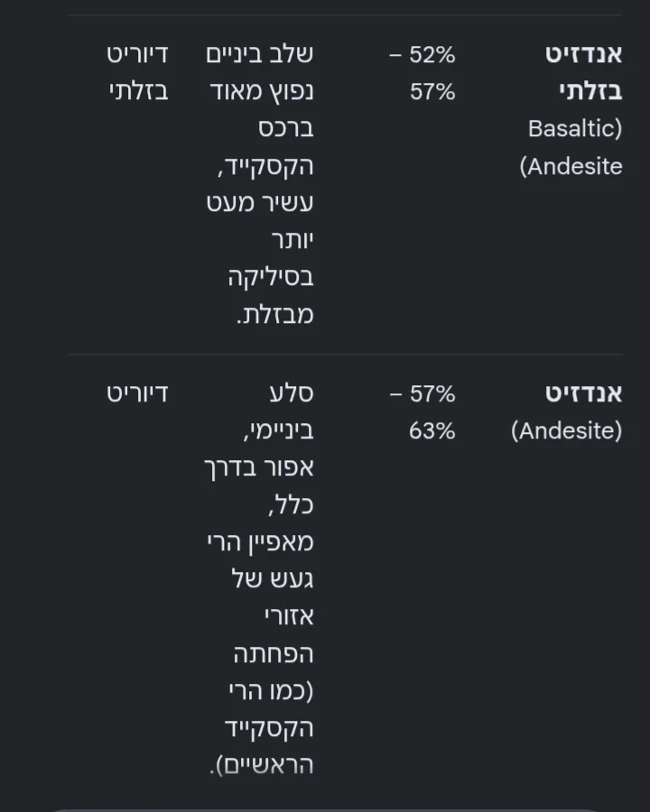Click the phrase עשיר מעט
Viewport: 650px width, 812px height.
click(x=260, y=203)
